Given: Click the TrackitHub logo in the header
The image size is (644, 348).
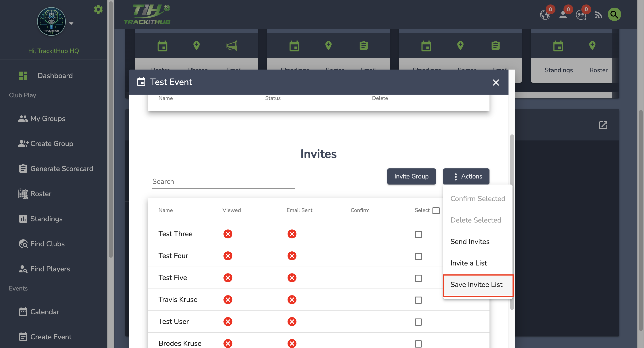Looking at the screenshot, I should point(147,14).
